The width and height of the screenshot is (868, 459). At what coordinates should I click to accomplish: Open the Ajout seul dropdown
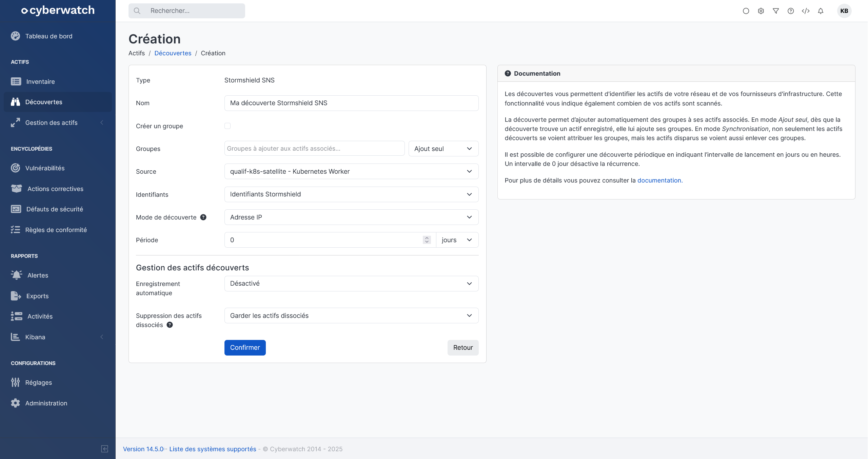(x=443, y=149)
